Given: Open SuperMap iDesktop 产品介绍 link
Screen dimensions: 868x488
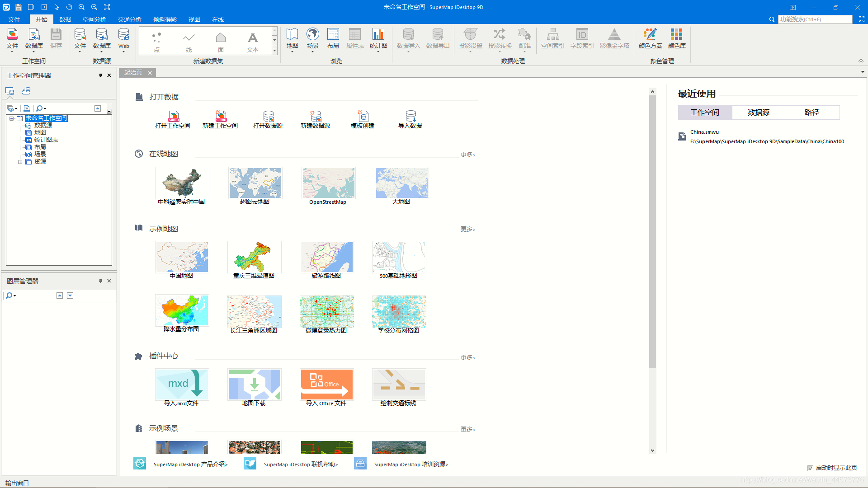Looking at the screenshot, I should (190, 465).
